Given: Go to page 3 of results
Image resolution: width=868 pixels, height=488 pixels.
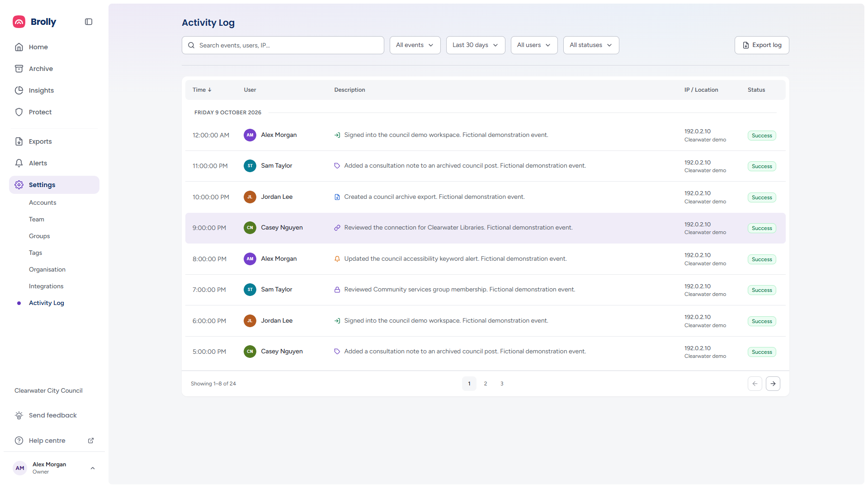Looking at the screenshot, I should point(502,384).
